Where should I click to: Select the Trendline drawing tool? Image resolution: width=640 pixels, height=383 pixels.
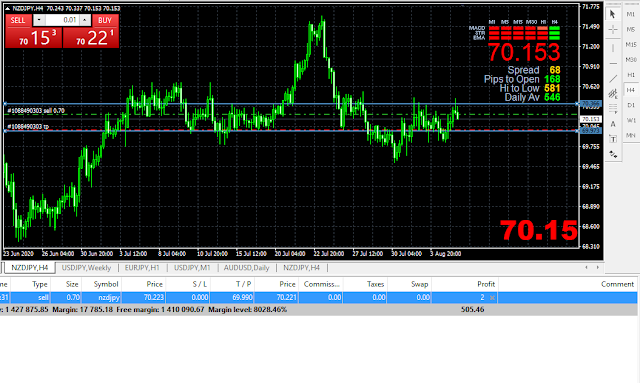[613, 78]
